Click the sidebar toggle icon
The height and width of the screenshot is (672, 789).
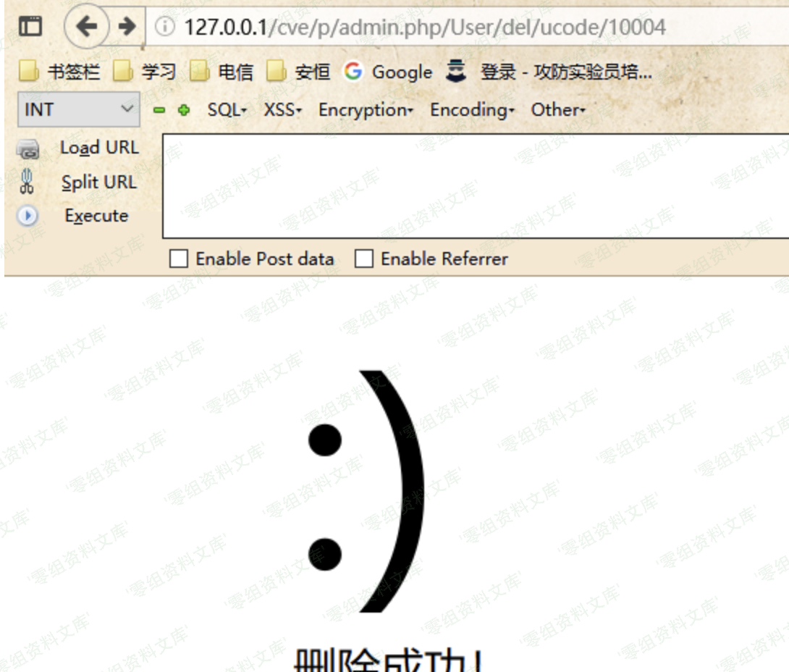pyautogui.click(x=30, y=27)
